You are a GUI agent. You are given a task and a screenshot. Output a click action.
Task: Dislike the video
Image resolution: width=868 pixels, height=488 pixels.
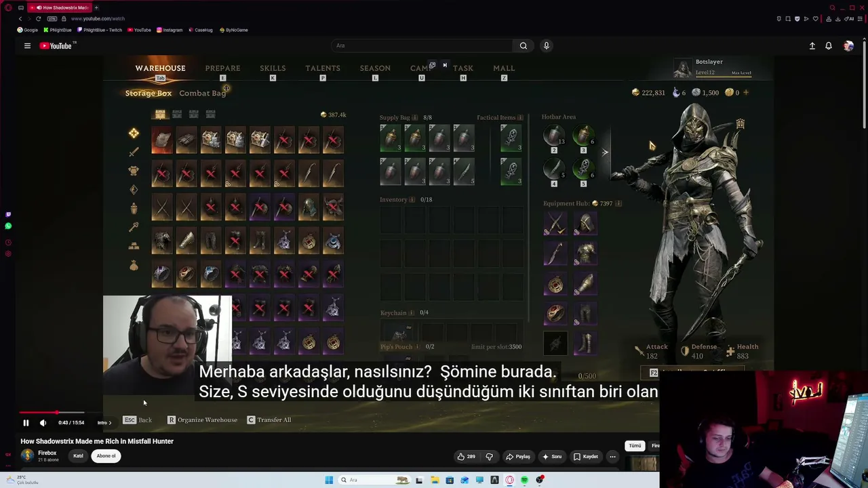(489, 457)
